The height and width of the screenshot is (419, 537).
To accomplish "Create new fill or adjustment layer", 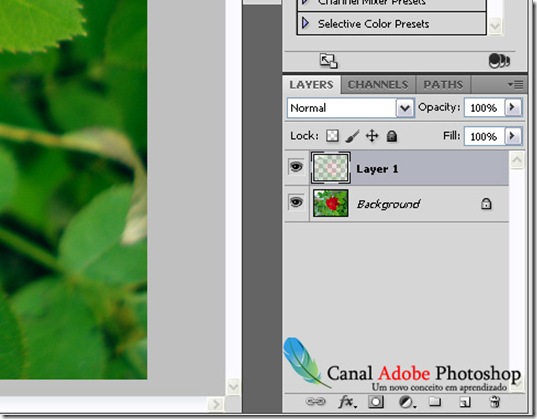I will point(407,402).
